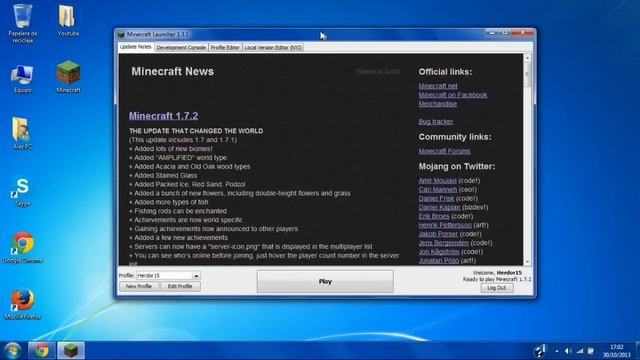Open Jonatan Pöljö's Twitter link

[439, 260]
